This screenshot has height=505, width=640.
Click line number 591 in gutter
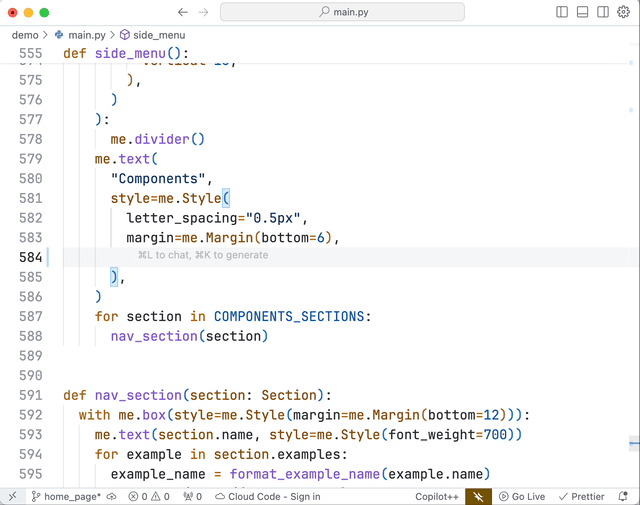coord(31,395)
